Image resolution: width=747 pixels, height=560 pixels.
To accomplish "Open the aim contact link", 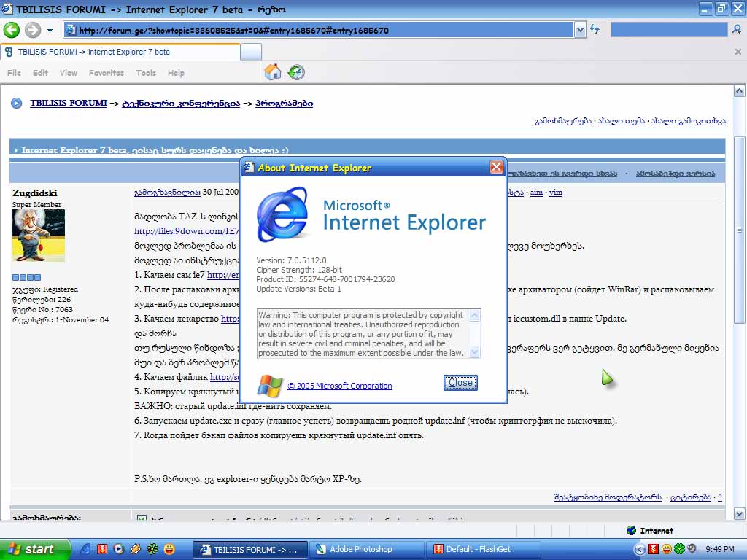I will (536, 192).
